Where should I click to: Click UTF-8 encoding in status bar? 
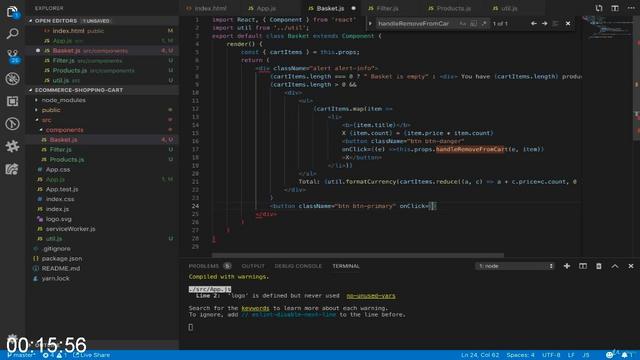tap(551, 355)
